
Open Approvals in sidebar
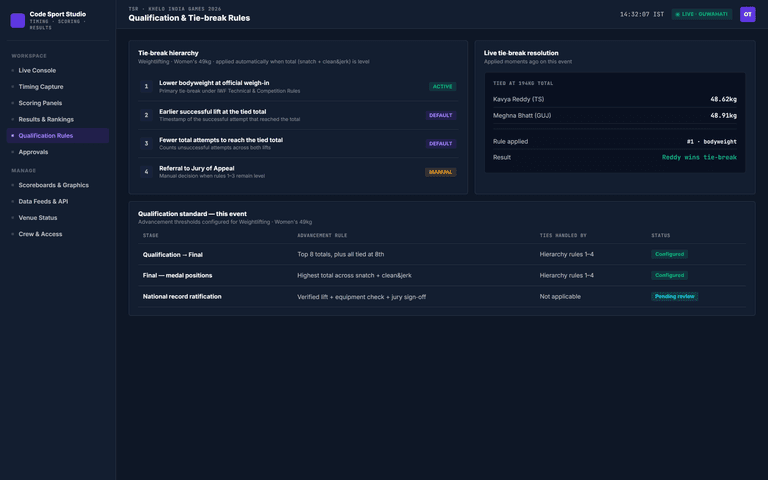(58, 152)
